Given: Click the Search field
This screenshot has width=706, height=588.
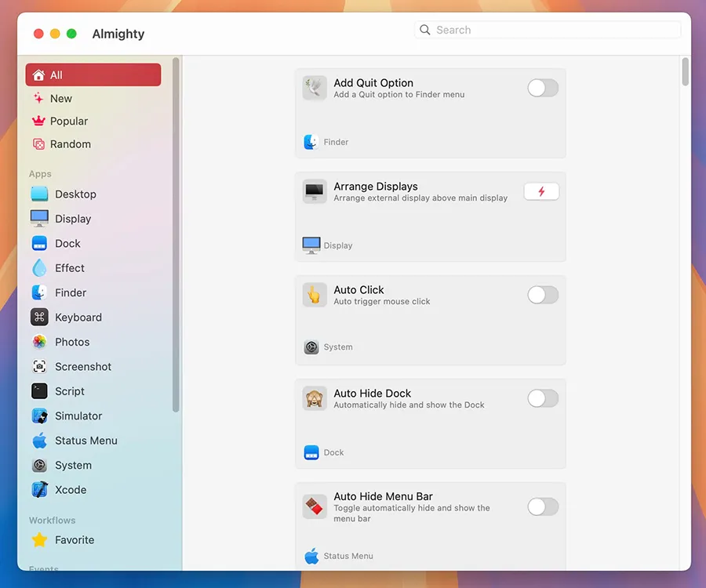Looking at the screenshot, I should [548, 30].
